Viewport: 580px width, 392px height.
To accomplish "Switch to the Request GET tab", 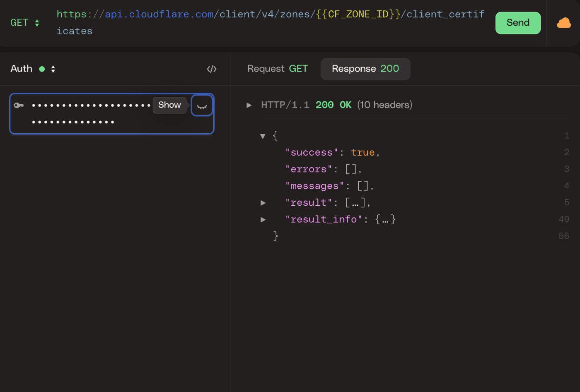I will 278,69.
